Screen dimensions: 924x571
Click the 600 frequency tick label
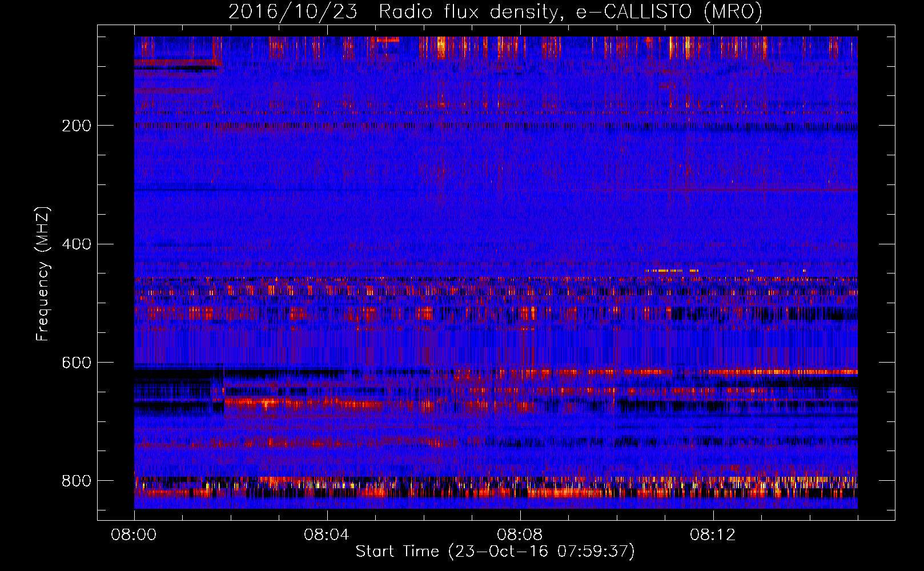pyautogui.click(x=77, y=363)
